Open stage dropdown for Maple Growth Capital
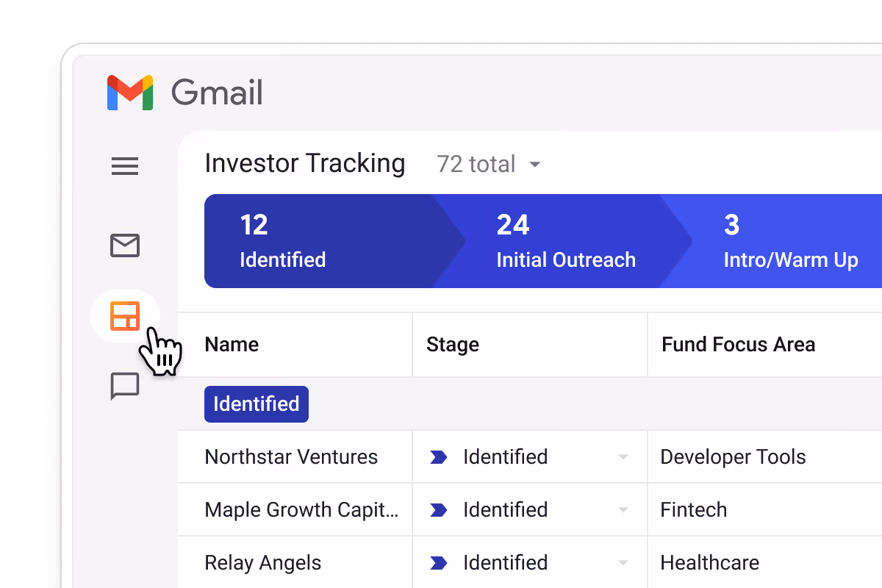Viewport: 882px width, 588px height. click(x=623, y=510)
